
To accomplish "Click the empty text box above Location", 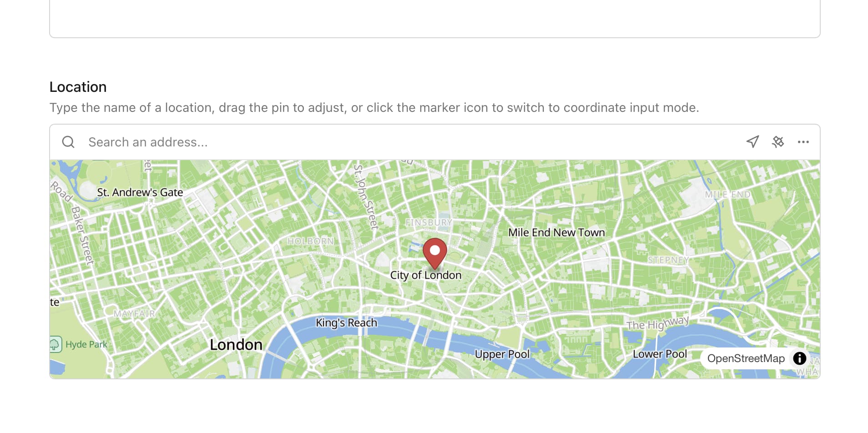I will click(435, 18).
